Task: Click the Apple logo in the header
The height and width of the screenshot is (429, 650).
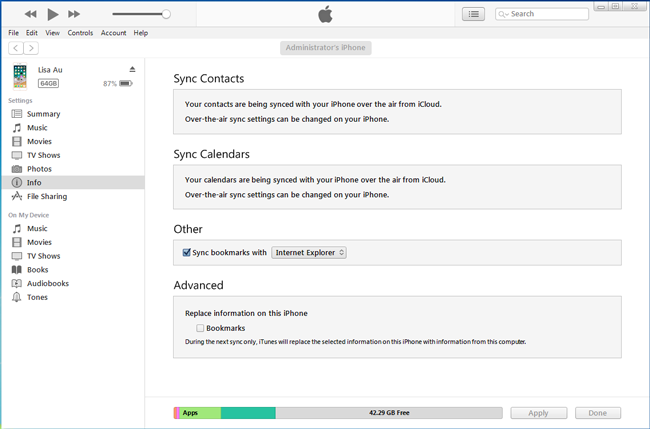Action: pos(325,14)
